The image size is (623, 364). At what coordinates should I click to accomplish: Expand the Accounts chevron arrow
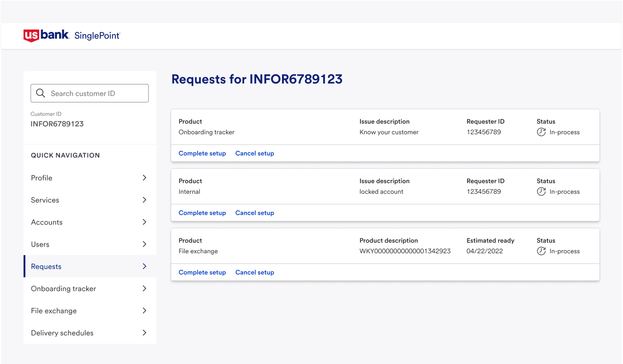[x=144, y=222]
